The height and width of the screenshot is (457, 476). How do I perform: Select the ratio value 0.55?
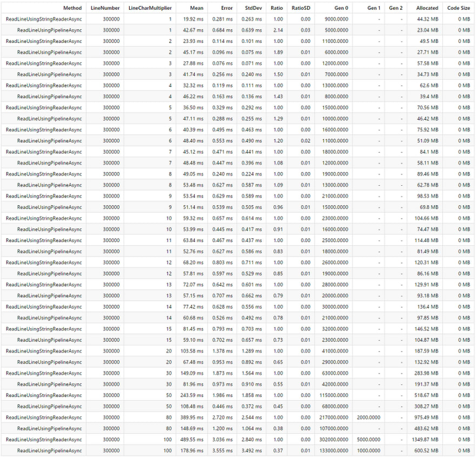click(278, 384)
